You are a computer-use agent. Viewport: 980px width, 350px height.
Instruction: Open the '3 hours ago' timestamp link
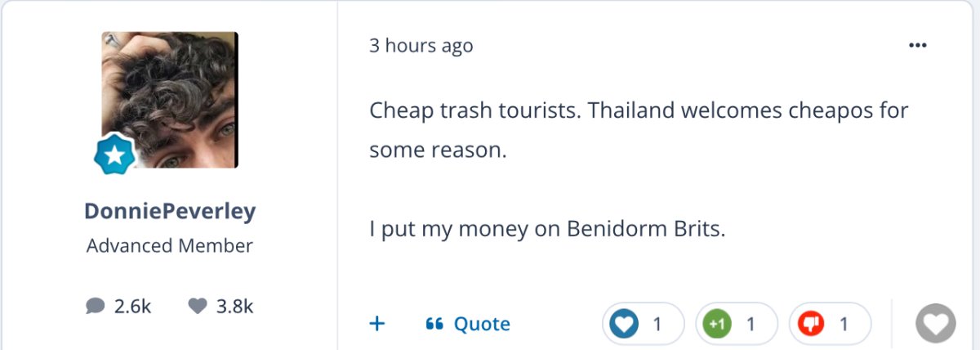pyautogui.click(x=421, y=46)
